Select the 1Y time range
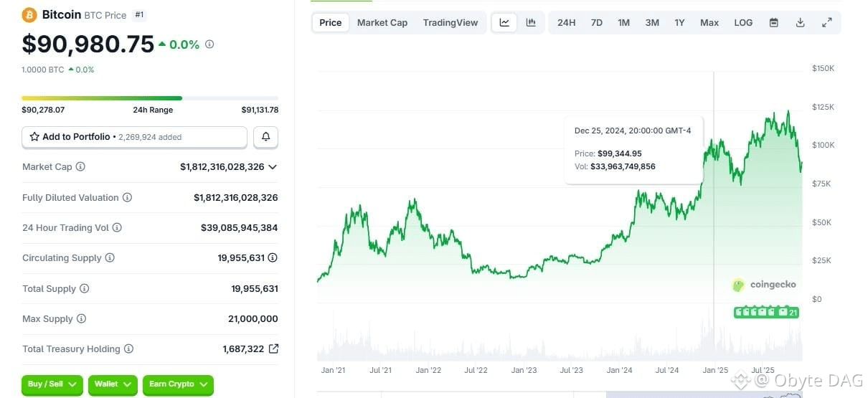The image size is (868, 398). point(679,22)
